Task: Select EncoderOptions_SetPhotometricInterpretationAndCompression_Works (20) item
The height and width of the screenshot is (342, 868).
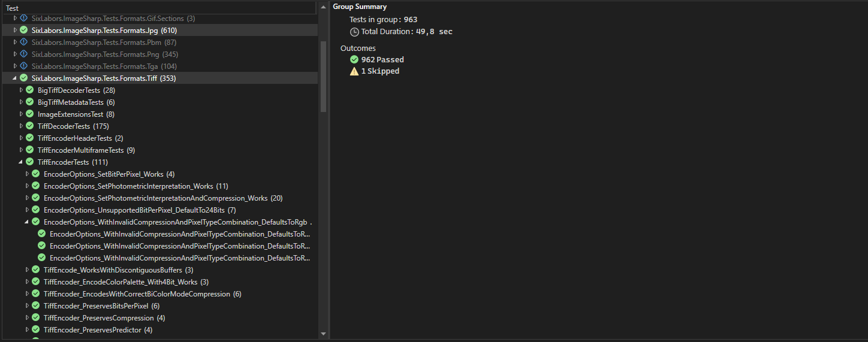Action: (x=163, y=198)
